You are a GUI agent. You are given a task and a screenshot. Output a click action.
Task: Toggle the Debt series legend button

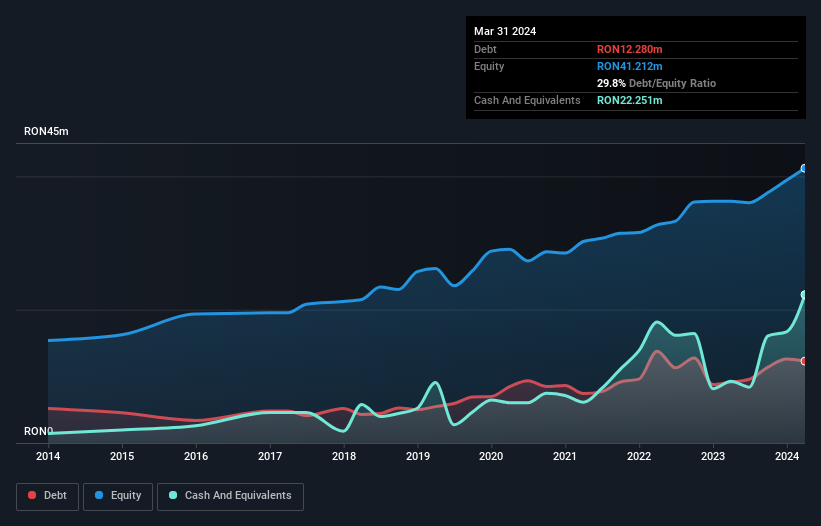[48, 496]
